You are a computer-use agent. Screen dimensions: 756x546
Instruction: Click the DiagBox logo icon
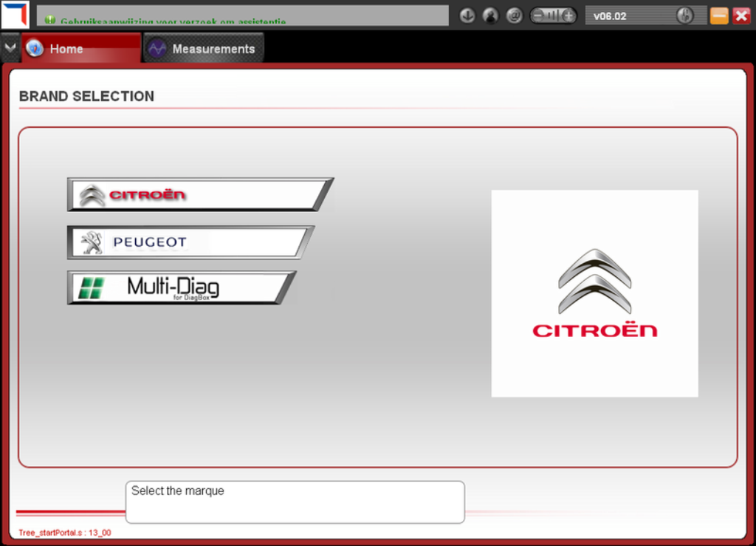(x=15, y=15)
